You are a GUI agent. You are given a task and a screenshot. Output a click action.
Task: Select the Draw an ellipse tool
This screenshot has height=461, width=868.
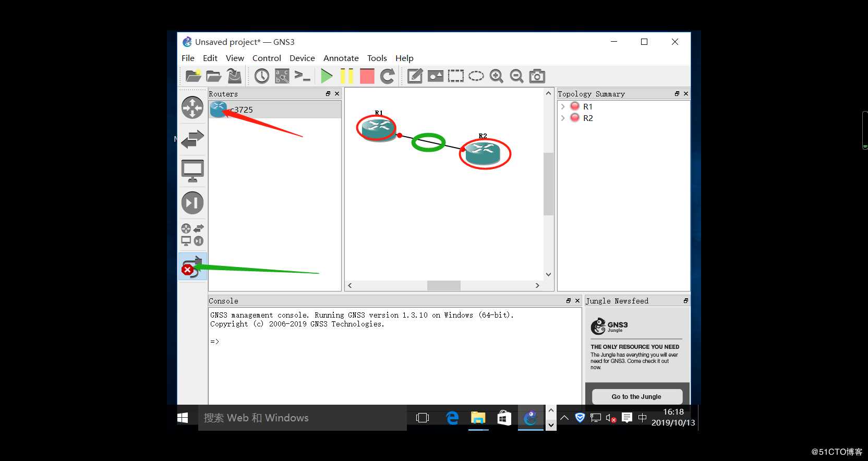click(x=476, y=76)
